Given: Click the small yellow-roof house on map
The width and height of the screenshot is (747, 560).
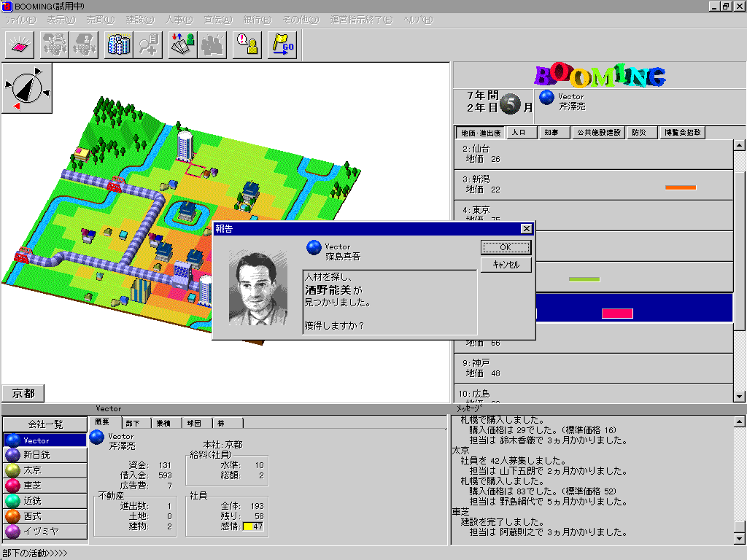Looking at the screenshot, I should [x=82, y=153].
